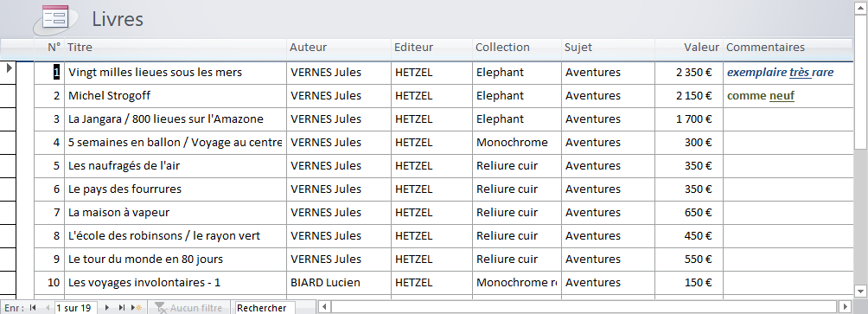
Task: Select the Michel Strogoff title cell
Action: [x=176, y=96]
